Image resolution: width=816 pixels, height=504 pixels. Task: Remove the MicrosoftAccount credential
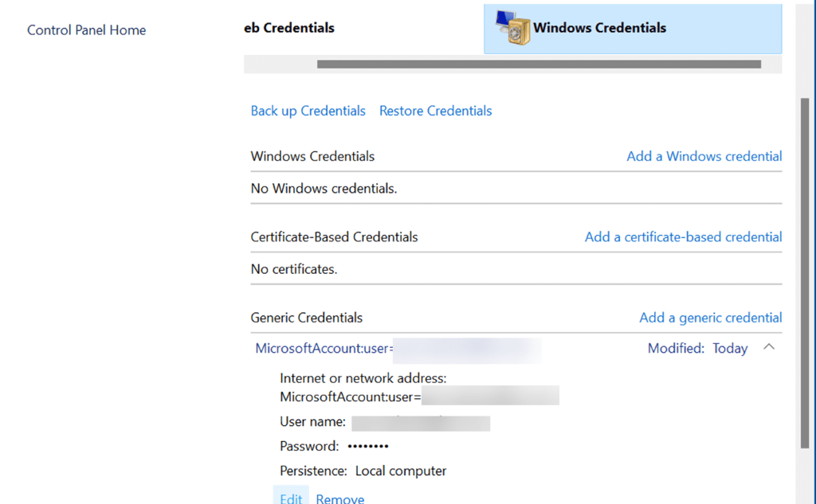(339, 498)
